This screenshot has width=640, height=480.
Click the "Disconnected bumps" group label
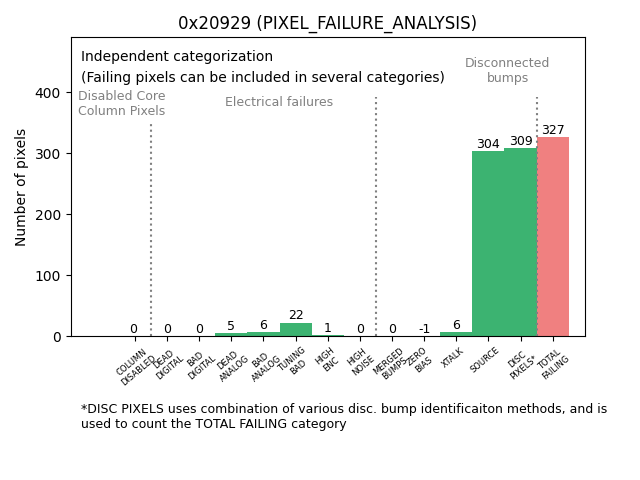pyautogui.click(x=507, y=70)
